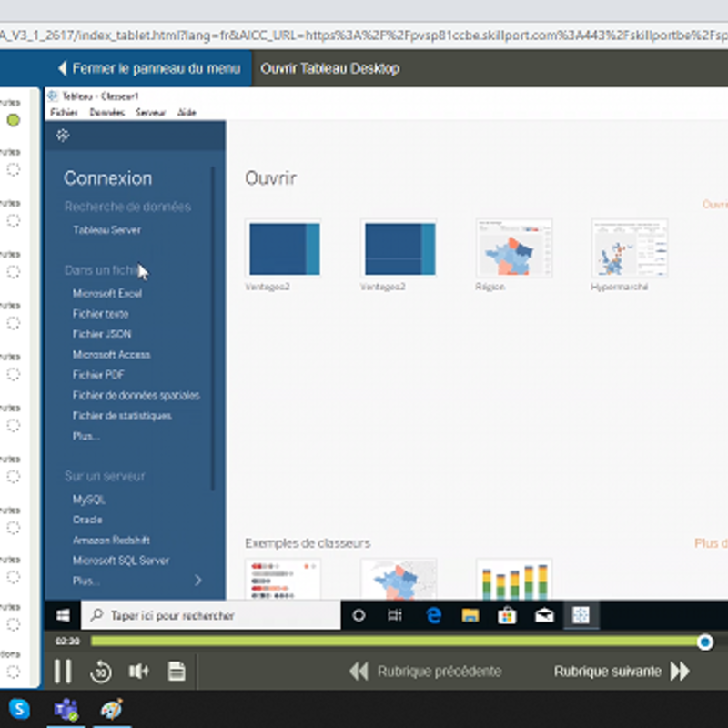Rewind the video by 10 seconds
728x728 pixels.
101,672
